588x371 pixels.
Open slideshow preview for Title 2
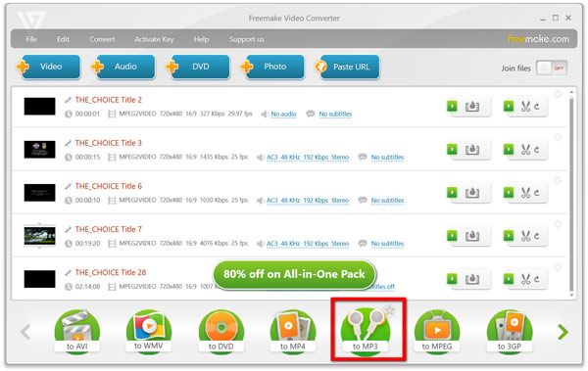click(468, 107)
